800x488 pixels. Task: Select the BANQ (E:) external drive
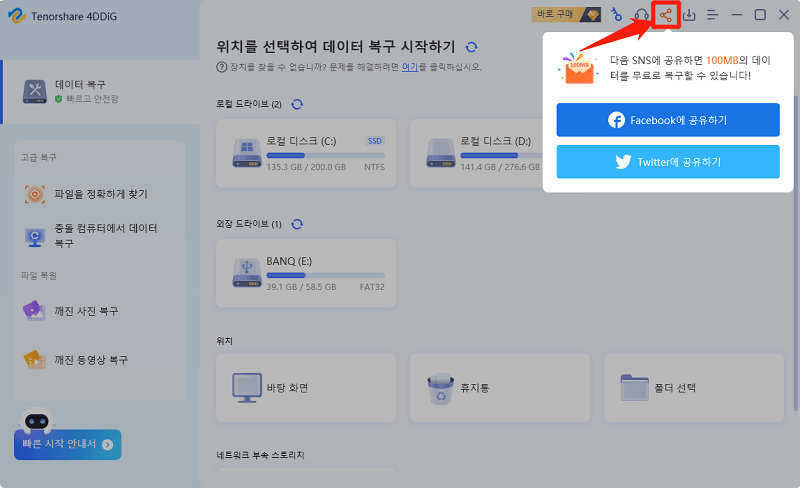306,273
